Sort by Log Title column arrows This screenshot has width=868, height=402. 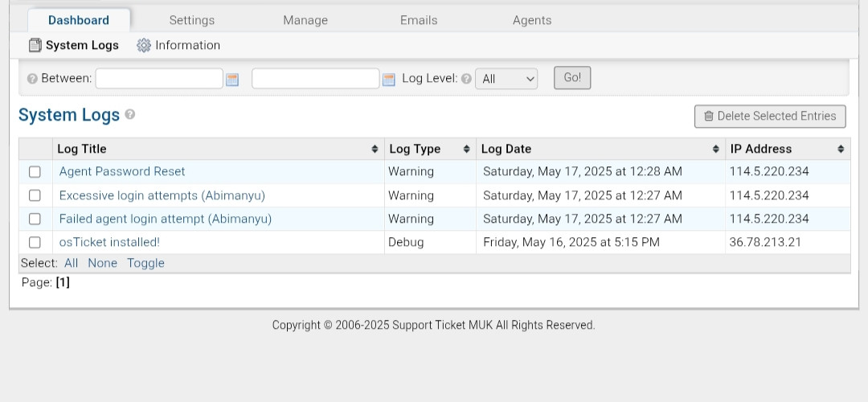point(375,150)
